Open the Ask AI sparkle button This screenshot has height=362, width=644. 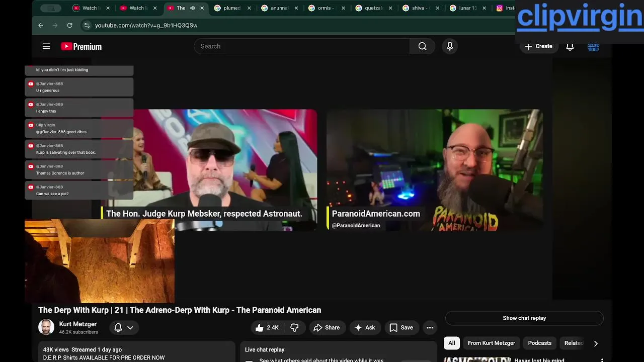pos(365,328)
